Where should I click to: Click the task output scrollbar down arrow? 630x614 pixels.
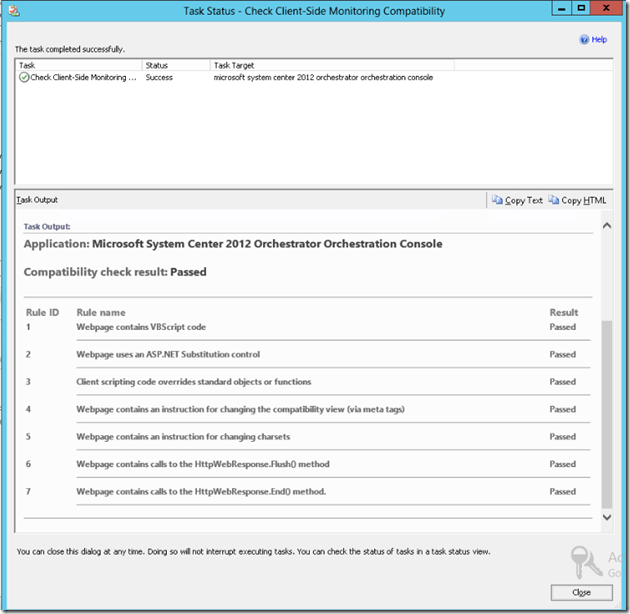click(x=606, y=517)
